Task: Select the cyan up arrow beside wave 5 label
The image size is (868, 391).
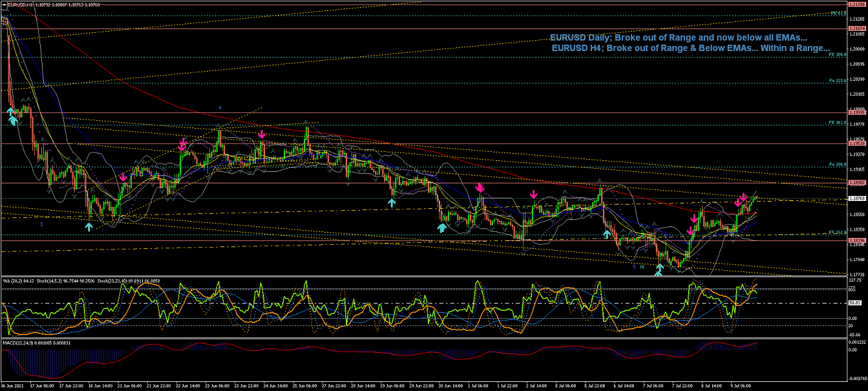Action: (659, 268)
